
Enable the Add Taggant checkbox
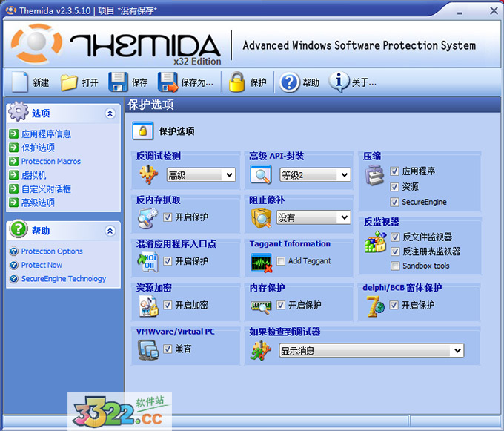pyautogui.click(x=281, y=261)
